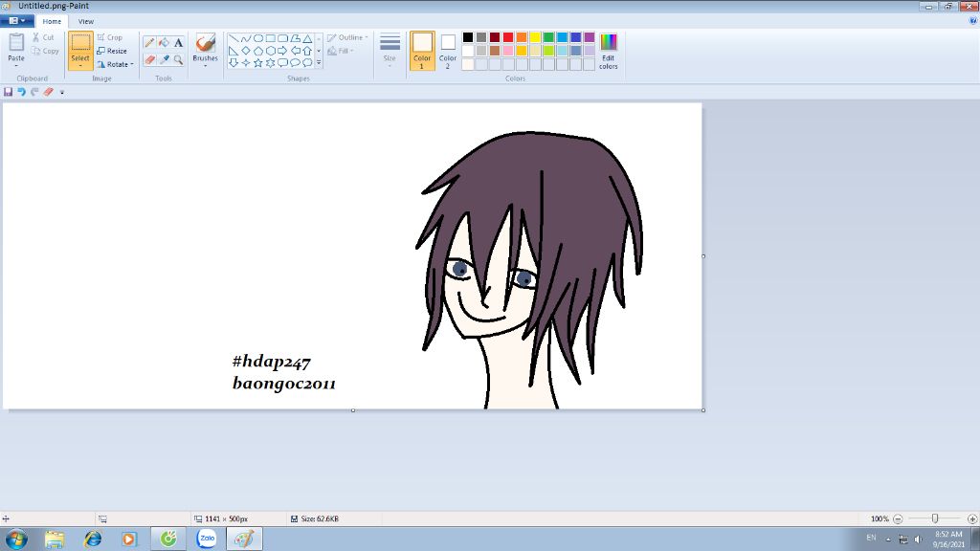Pick the red color swatch

508,37
